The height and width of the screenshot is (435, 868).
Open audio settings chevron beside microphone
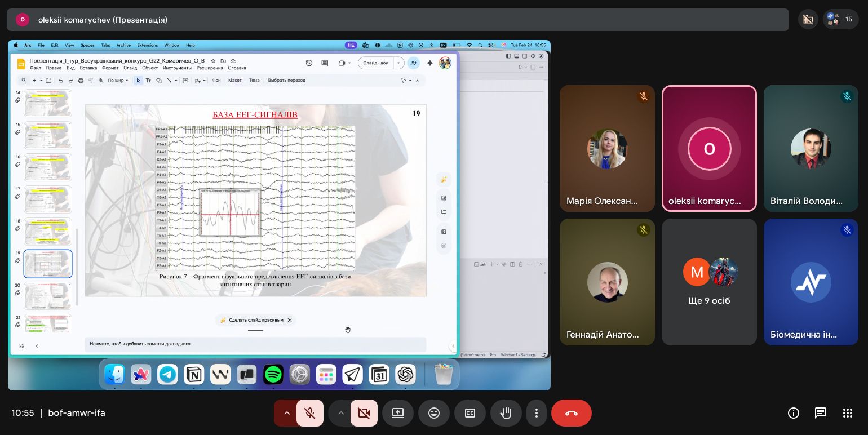(286, 413)
